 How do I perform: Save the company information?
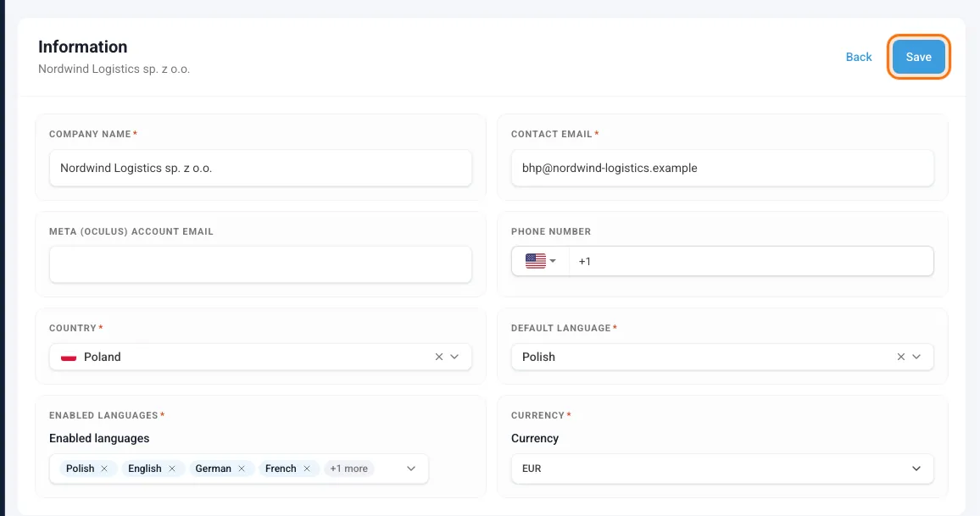(x=919, y=57)
